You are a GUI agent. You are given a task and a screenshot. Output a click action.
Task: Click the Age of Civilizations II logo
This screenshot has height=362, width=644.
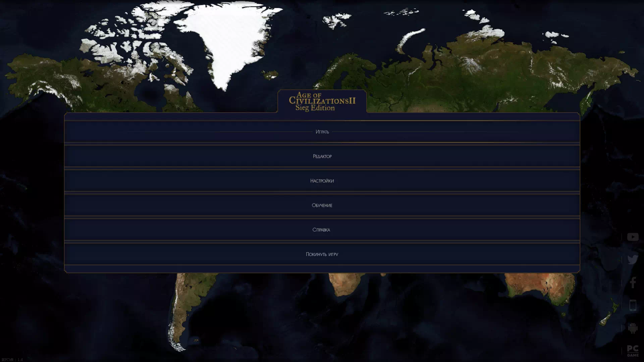point(322,101)
